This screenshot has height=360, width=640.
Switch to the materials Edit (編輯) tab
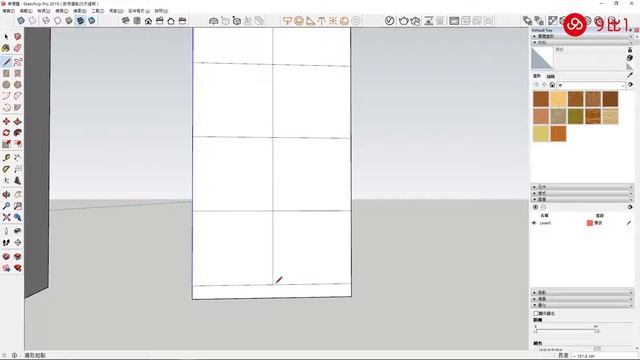[551, 76]
